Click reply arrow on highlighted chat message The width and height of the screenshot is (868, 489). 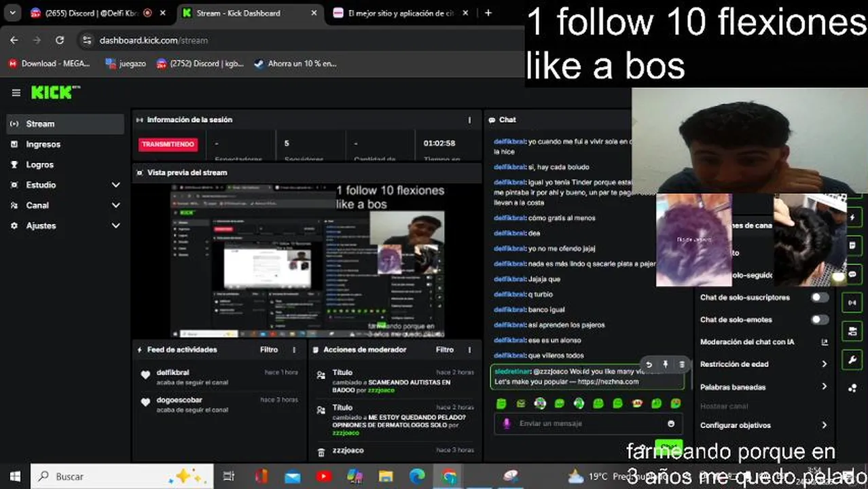tap(649, 365)
